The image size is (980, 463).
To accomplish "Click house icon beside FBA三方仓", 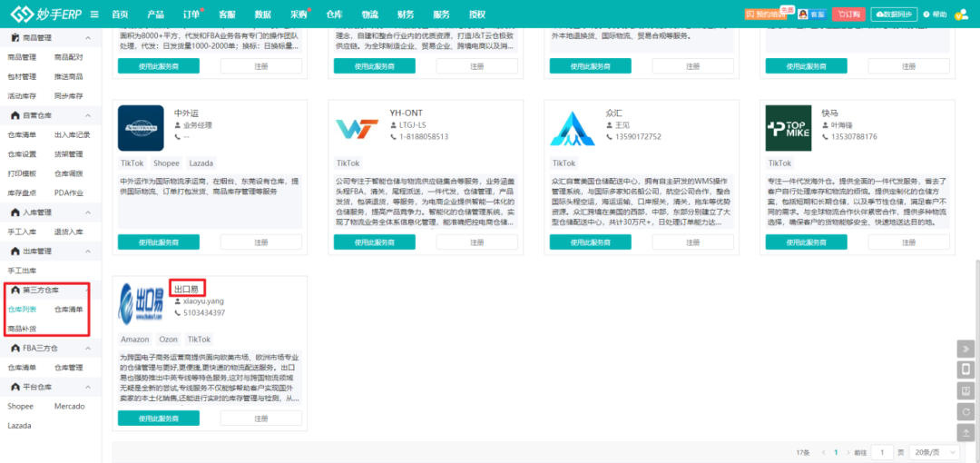I will click(x=15, y=349).
